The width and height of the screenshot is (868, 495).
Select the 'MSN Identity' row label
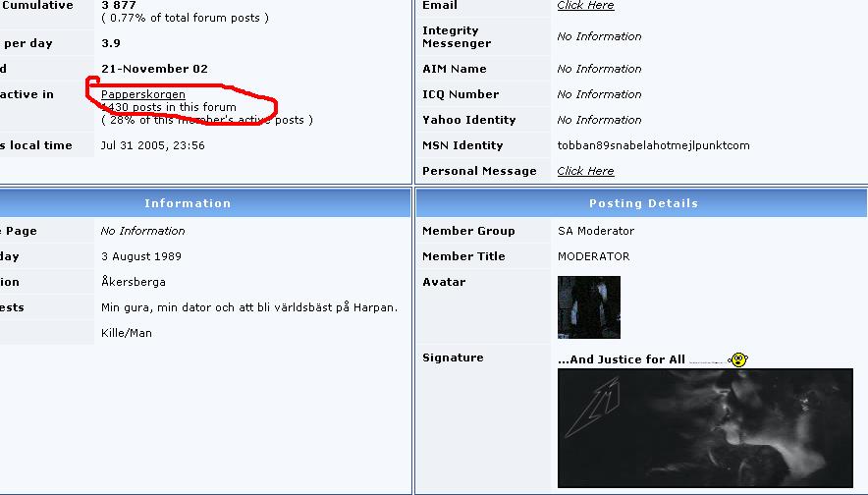pos(462,145)
